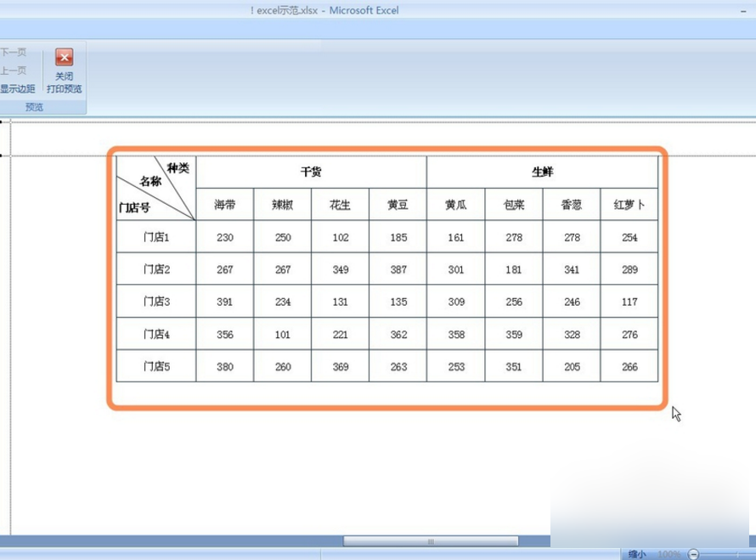Click the cell with value 276
The image size is (756, 560).
[629, 334]
